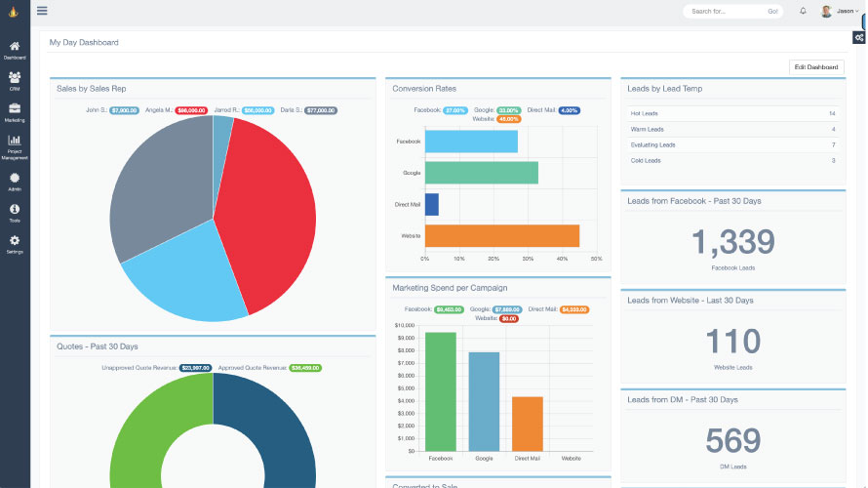Open the gears customization panel tab
The width and height of the screenshot is (868, 488).
(858, 37)
